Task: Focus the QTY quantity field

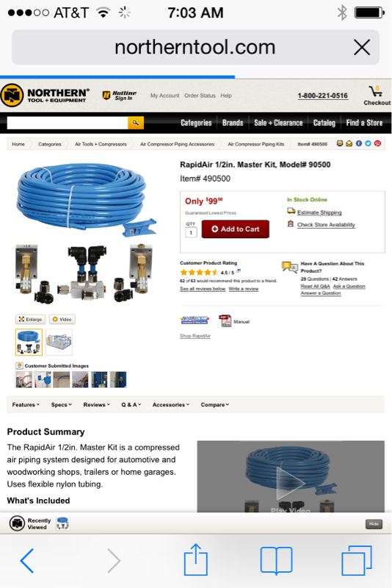Action: [x=191, y=232]
